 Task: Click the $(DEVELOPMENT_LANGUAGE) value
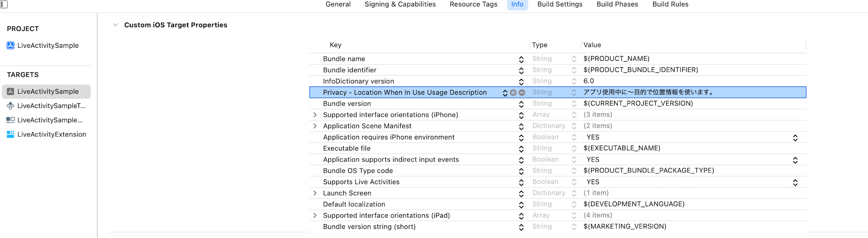(x=634, y=204)
